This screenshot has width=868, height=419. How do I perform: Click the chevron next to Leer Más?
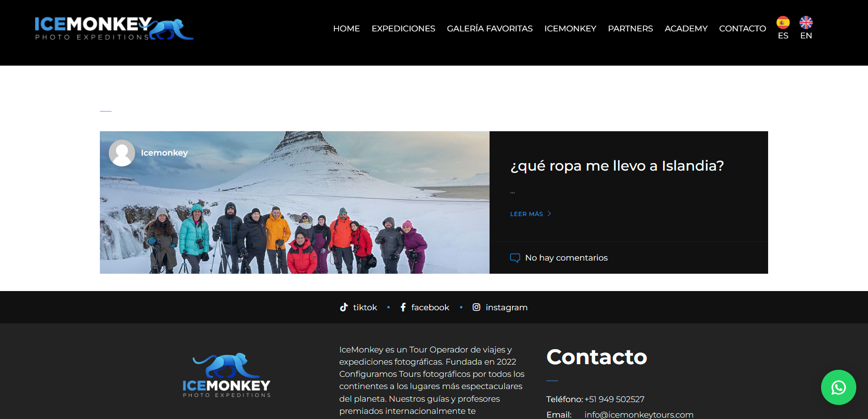(549, 214)
